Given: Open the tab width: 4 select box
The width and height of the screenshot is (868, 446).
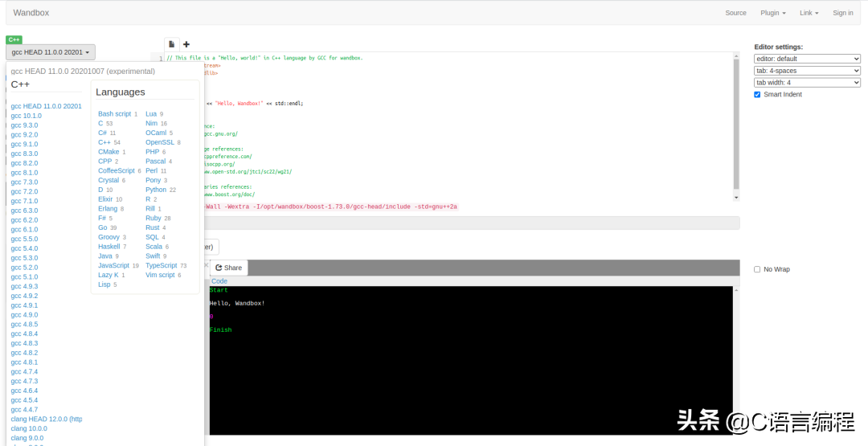Looking at the screenshot, I should coord(807,83).
